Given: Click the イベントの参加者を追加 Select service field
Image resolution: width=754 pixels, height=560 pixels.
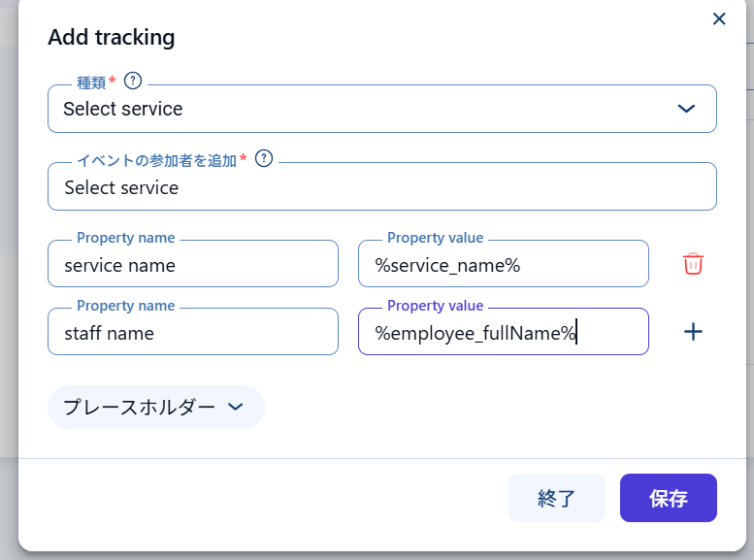Looking at the screenshot, I should pos(381,187).
